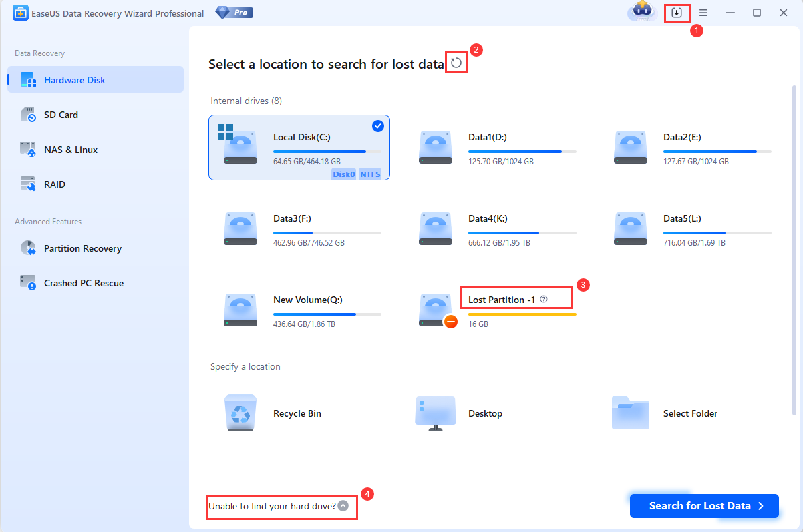Click the Internal drives (8) heading
The width and height of the screenshot is (803, 532).
point(247,101)
